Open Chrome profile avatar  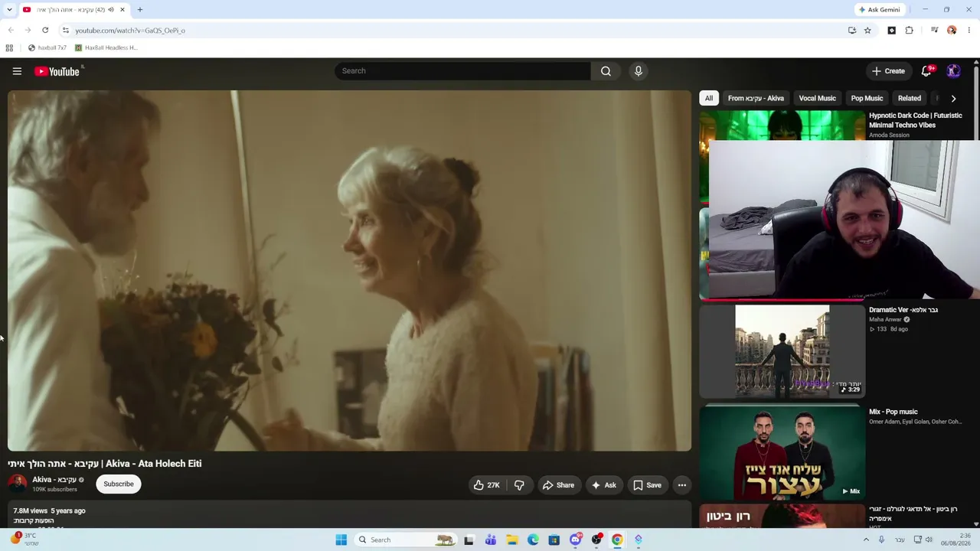tap(952, 31)
